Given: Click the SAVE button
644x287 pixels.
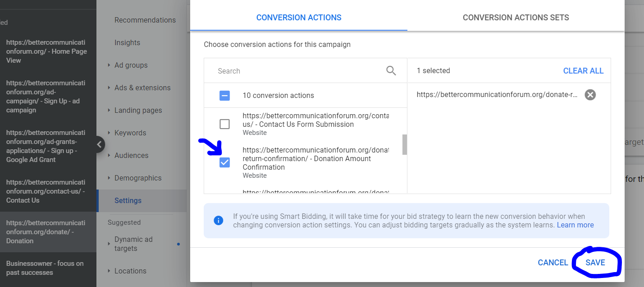Looking at the screenshot, I should 595,263.
